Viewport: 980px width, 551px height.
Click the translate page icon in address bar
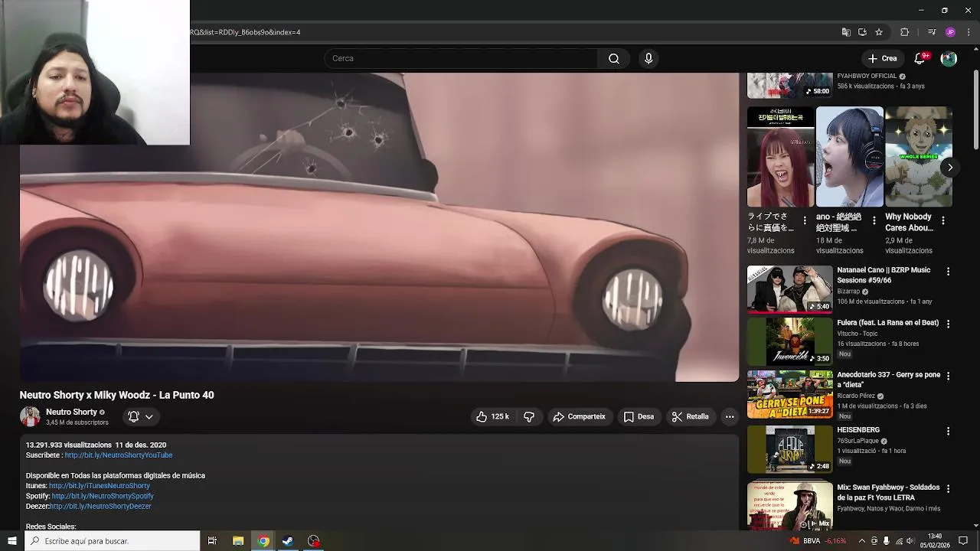846,32
